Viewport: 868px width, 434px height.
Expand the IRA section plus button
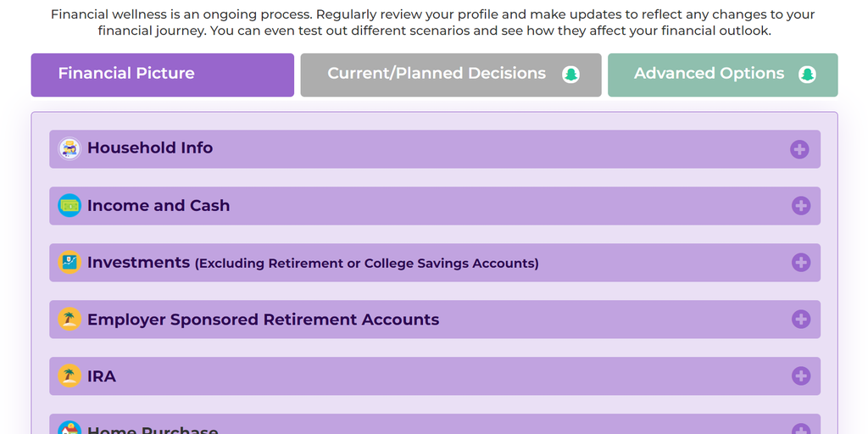pos(800,376)
